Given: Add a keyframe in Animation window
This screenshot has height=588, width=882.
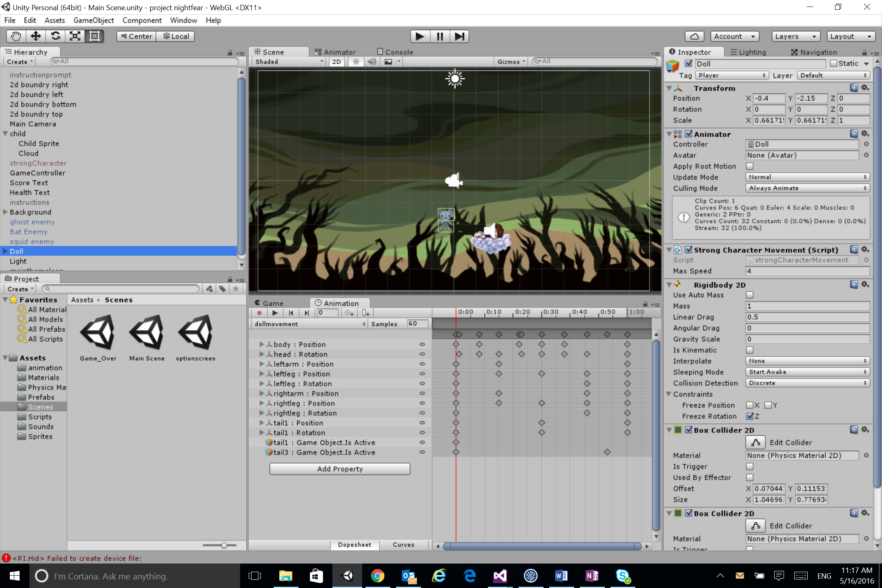Looking at the screenshot, I should coord(349,313).
